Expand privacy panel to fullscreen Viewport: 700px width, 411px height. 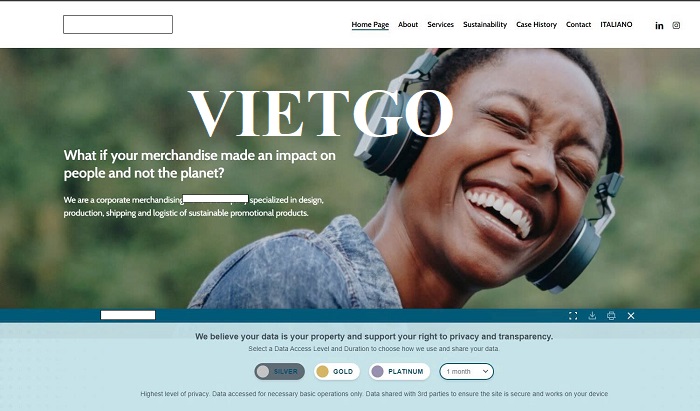pyautogui.click(x=573, y=316)
